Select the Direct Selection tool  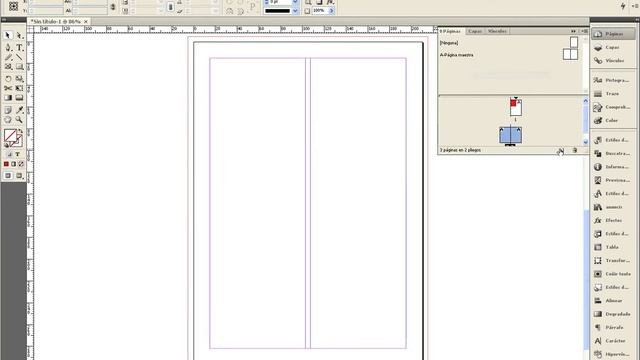click(19, 36)
